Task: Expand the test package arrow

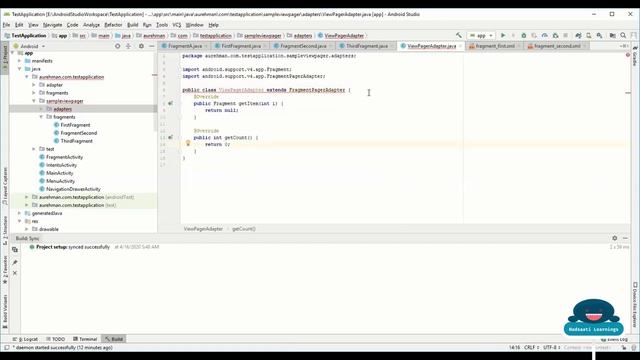Action: pos(34,149)
